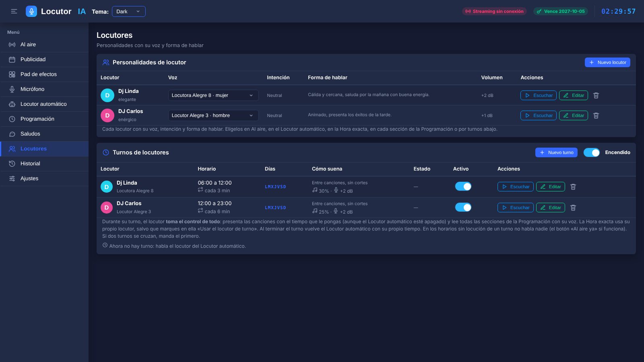
Task: Open Programación in the menu
Action: point(44,119)
